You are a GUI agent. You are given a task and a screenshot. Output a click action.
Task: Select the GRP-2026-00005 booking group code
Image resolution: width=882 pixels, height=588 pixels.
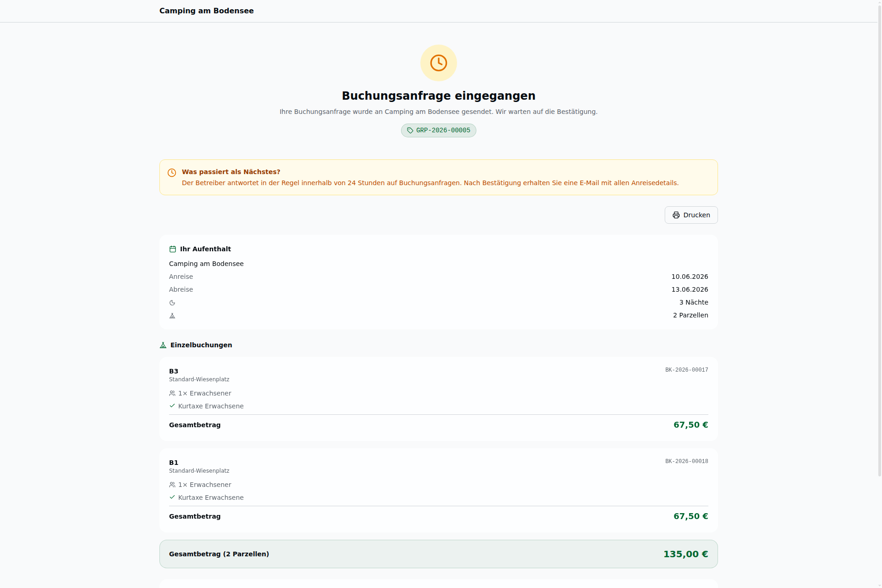click(443, 130)
